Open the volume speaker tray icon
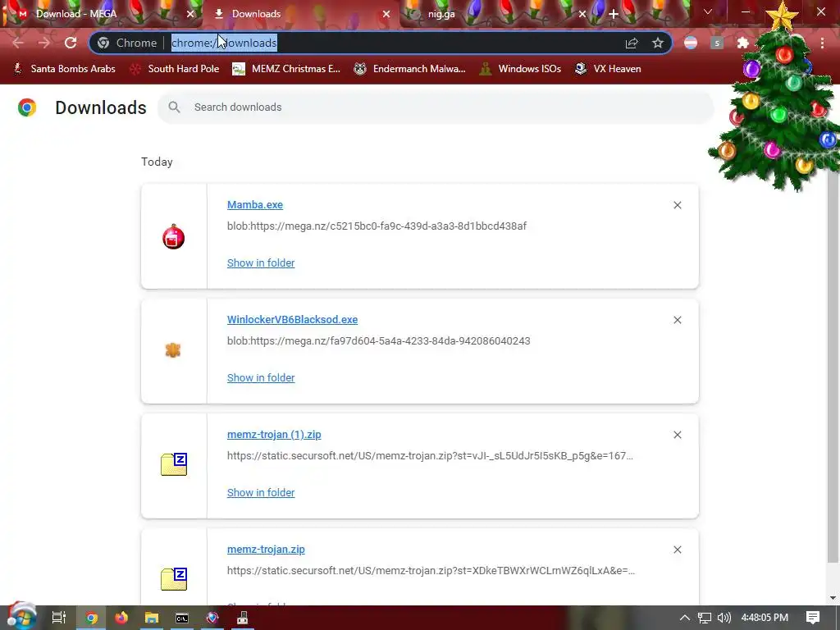Image resolution: width=840 pixels, height=630 pixels. click(724, 618)
